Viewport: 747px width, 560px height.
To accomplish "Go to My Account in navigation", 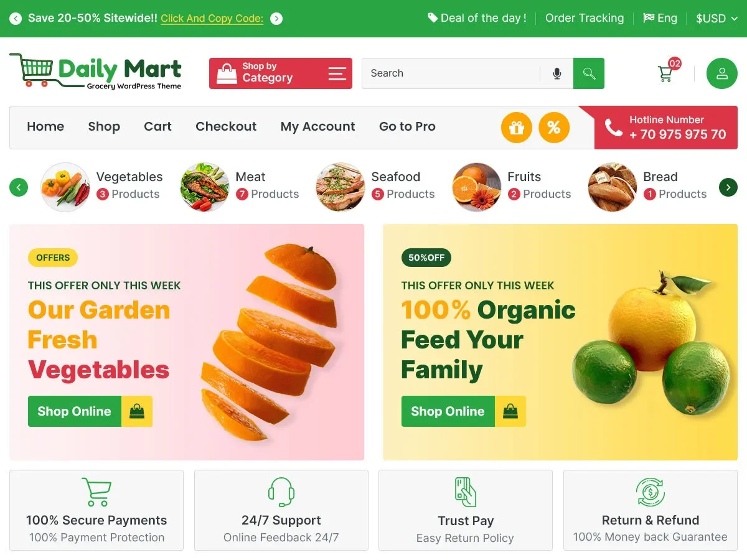I will [x=317, y=126].
